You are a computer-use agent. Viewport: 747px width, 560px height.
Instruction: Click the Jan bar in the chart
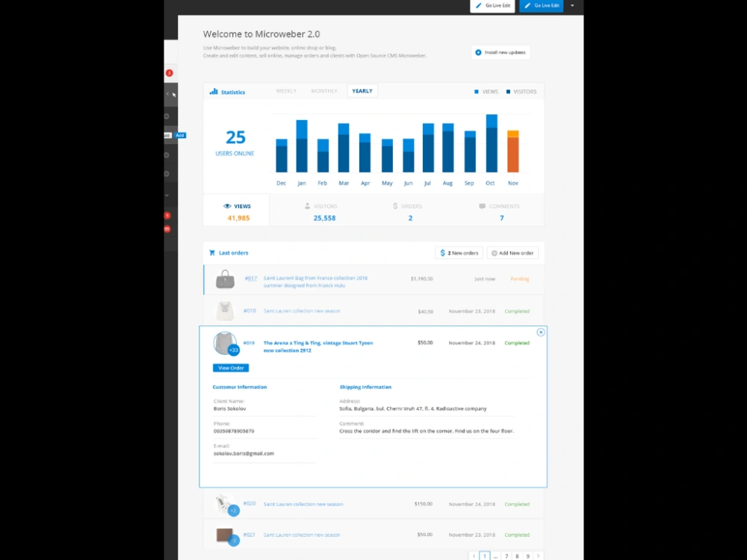pyautogui.click(x=302, y=146)
